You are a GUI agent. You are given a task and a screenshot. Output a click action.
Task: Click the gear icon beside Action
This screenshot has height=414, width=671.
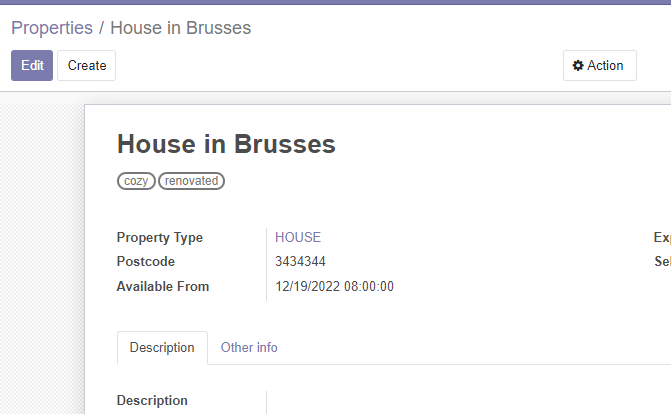(x=578, y=66)
